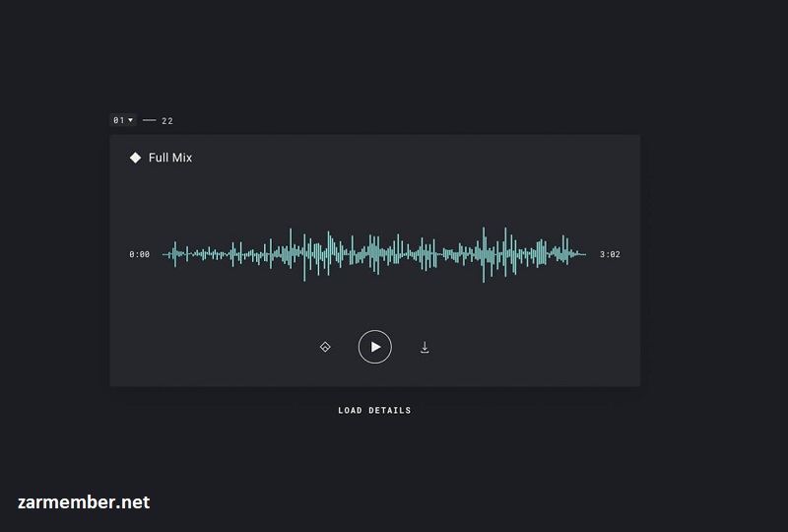Click the diamond icon left of play
The width and height of the screenshot is (788, 532).
325,347
